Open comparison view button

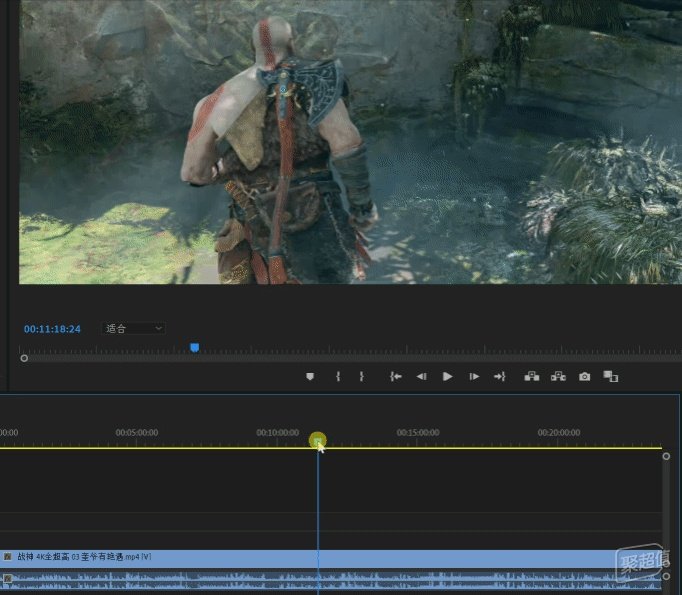[611, 377]
